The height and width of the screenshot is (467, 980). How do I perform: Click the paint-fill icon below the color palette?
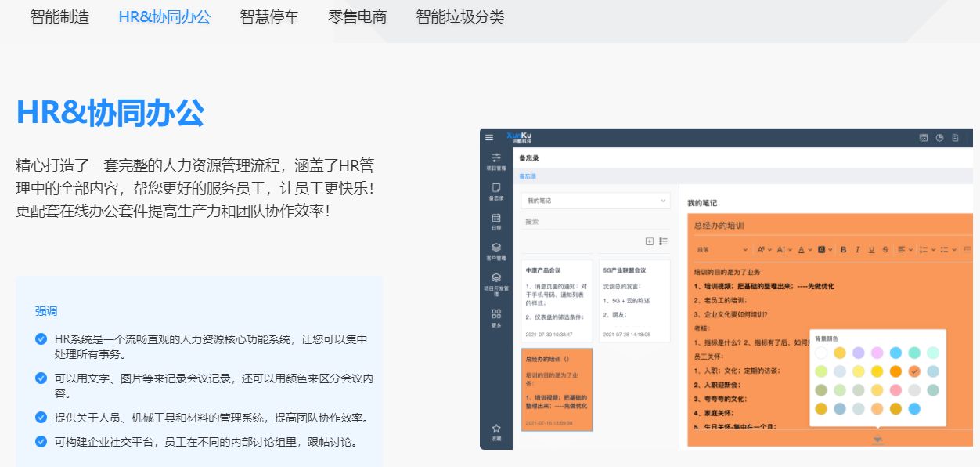point(878,439)
